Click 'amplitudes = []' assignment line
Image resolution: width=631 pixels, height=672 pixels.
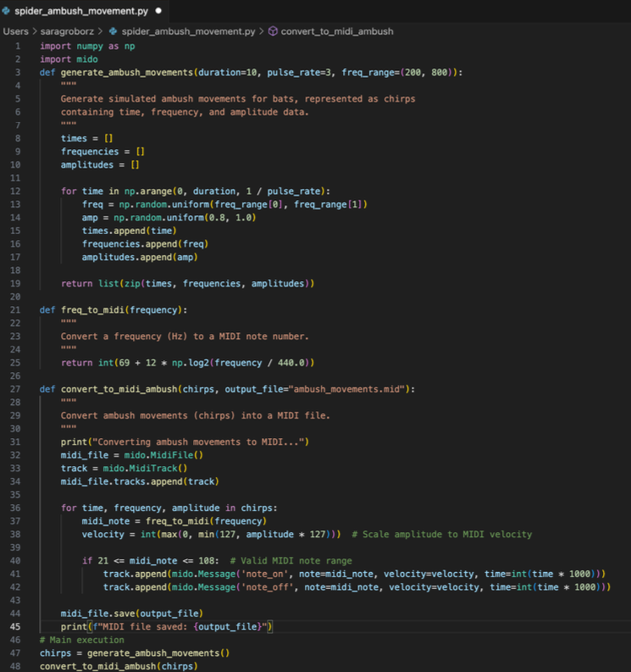pos(100,165)
